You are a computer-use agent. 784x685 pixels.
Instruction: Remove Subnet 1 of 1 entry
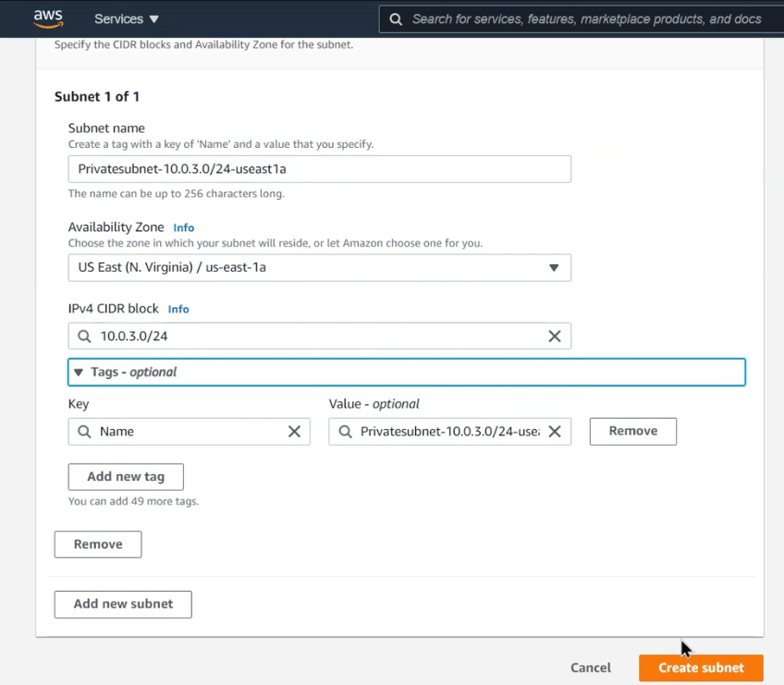98,544
